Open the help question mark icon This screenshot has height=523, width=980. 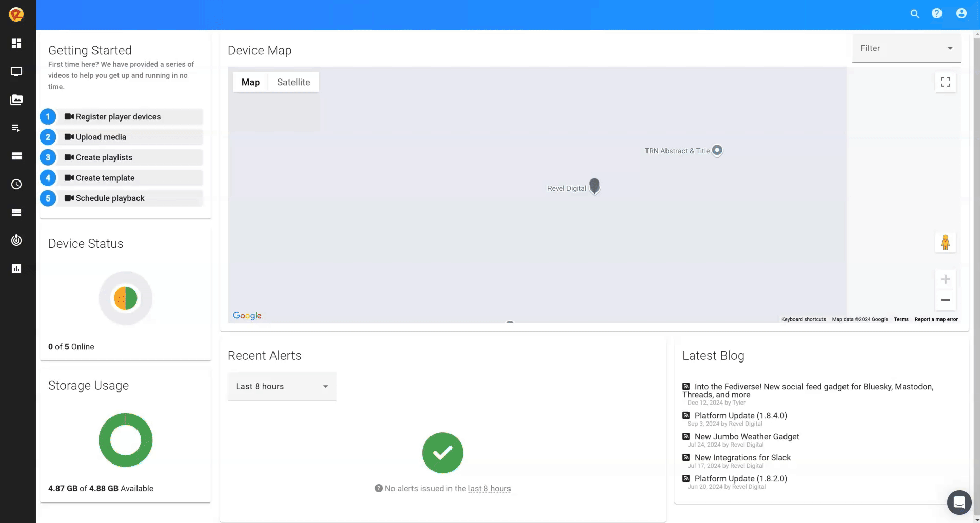(x=937, y=14)
